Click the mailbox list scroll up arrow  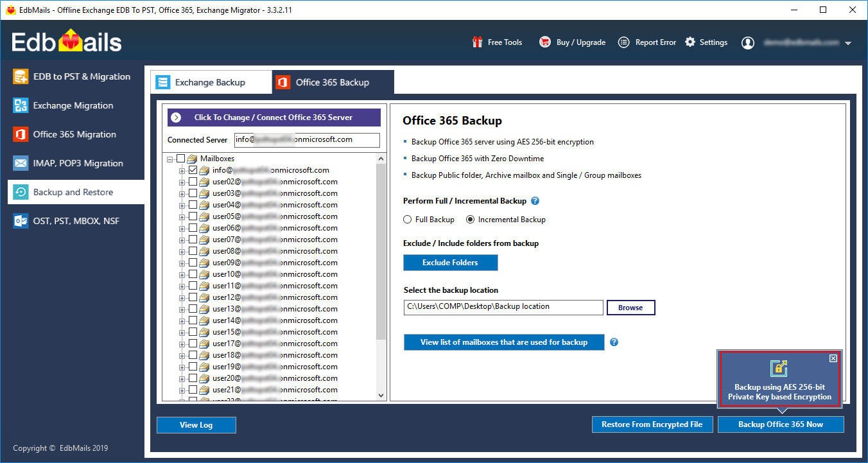click(x=381, y=159)
